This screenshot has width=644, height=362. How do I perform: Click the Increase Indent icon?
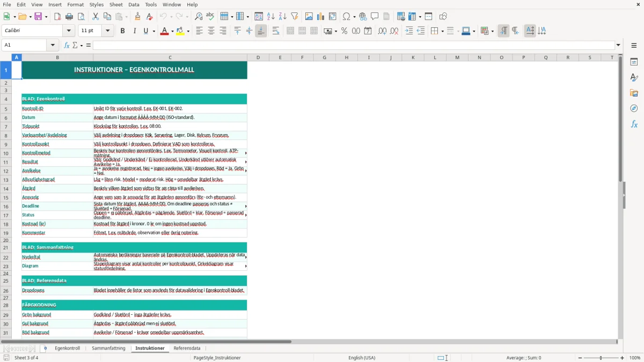(x=409, y=31)
